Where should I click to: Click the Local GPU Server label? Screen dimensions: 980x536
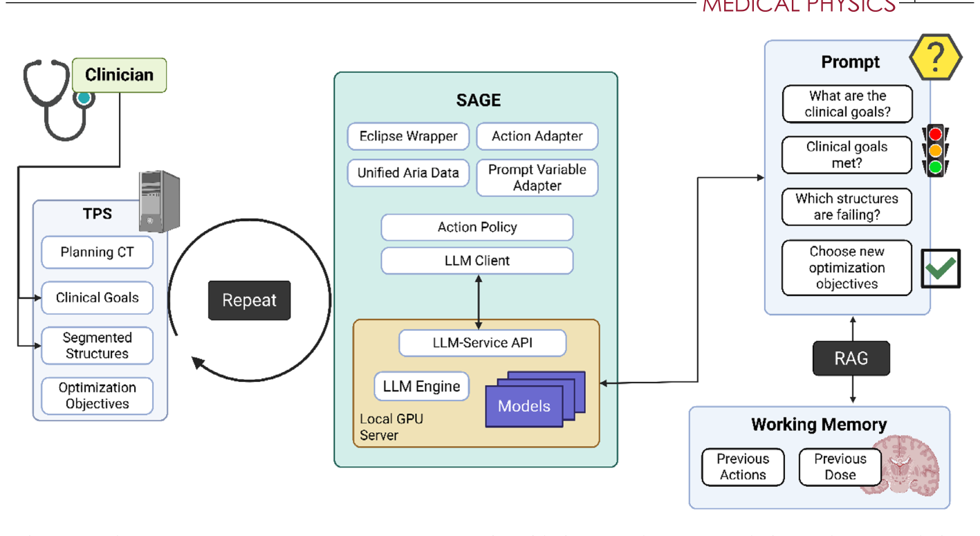point(391,427)
